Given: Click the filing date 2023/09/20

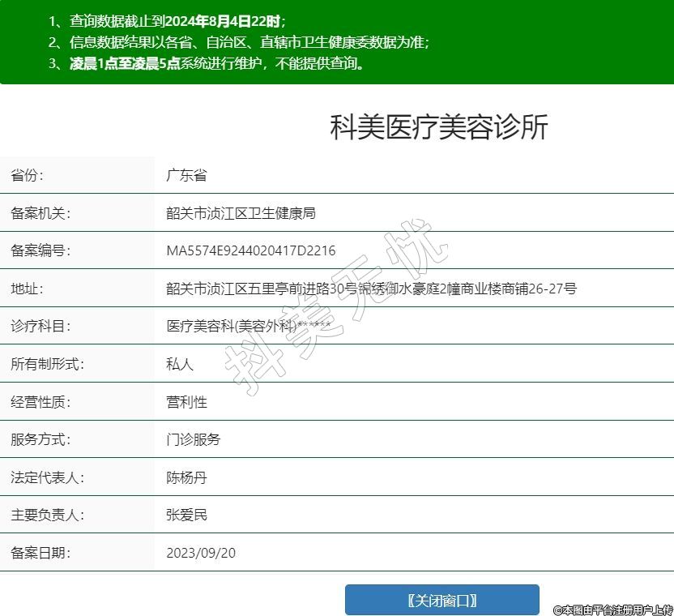Looking at the screenshot, I should click(201, 554).
